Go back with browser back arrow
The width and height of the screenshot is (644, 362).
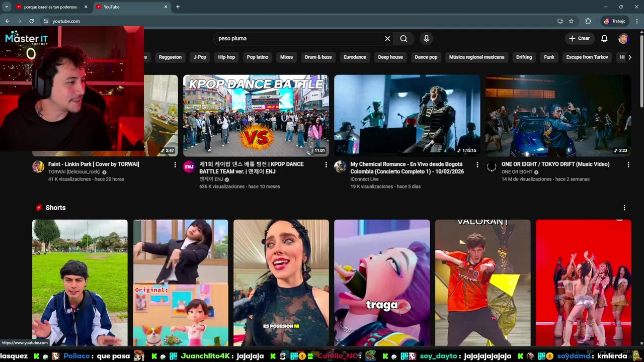[7, 21]
